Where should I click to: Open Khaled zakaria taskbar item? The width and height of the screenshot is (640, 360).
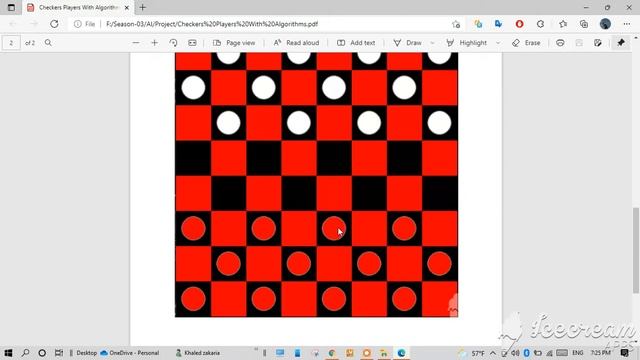198,353
